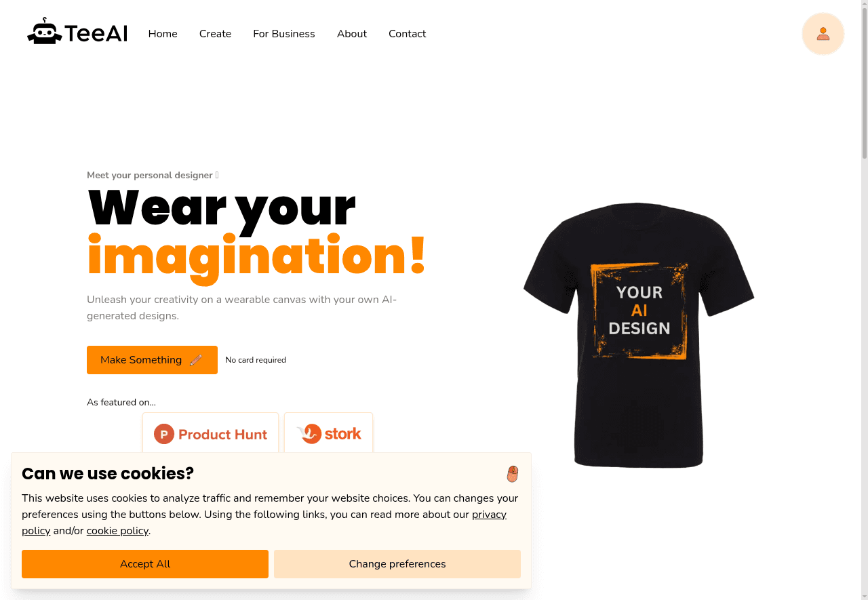Viewport: 868px width, 600px height.
Task: Click the black t-shirt design image
Action: point(639,335)
